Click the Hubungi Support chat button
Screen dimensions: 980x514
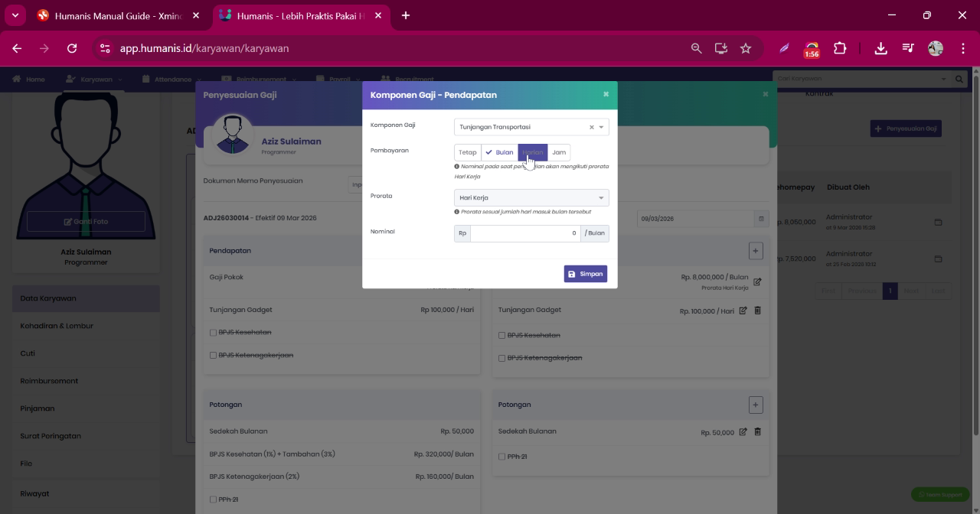940,495
